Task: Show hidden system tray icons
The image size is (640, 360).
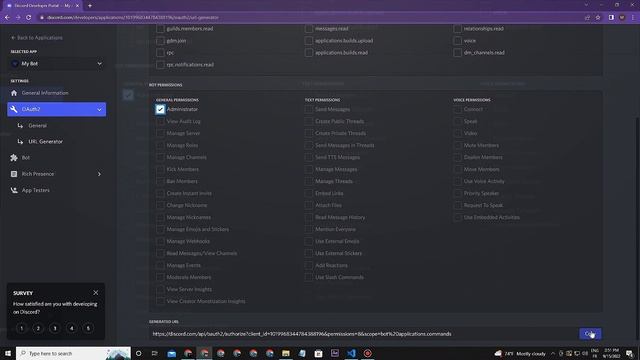Action: [x=553, y=353]
